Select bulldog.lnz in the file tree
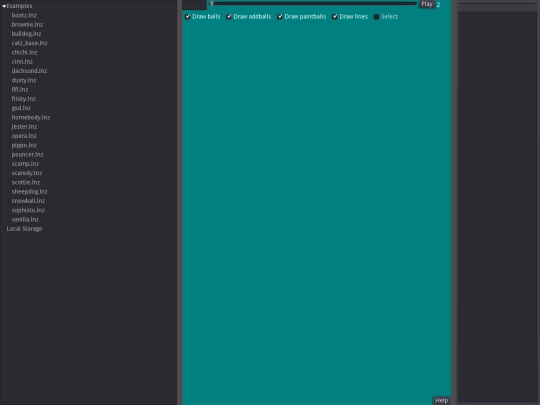Image resolution: width=540 pixels, height=405 pixels. 26,34
